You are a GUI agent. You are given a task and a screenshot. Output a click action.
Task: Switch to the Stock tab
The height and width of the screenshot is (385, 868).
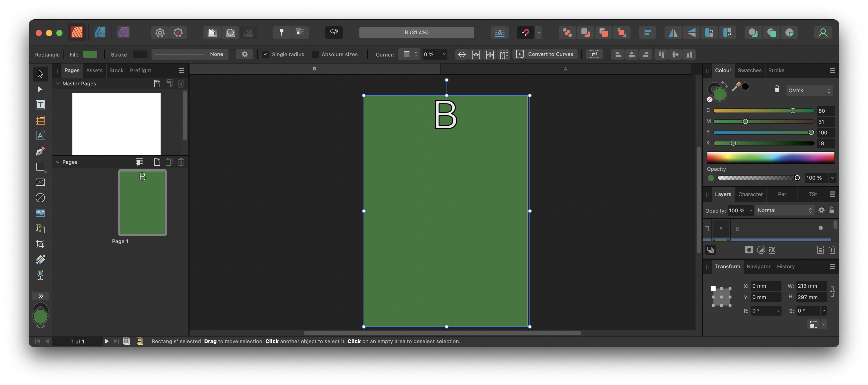116,70
